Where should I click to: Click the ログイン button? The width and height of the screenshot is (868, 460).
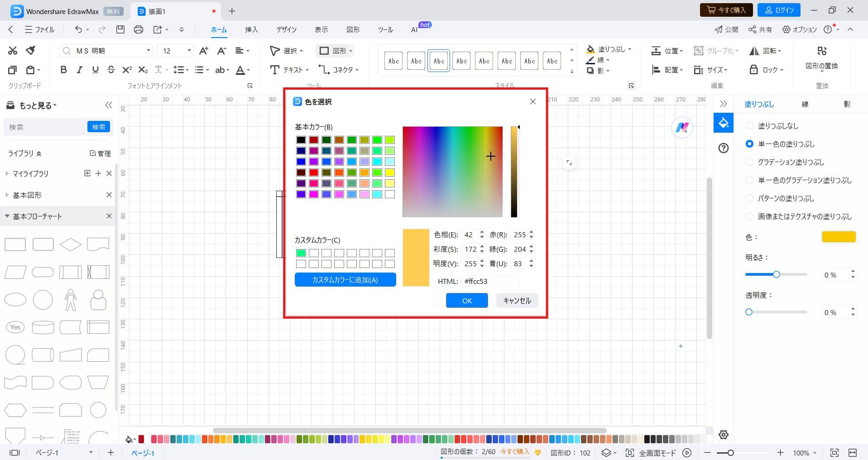point(779,10)
